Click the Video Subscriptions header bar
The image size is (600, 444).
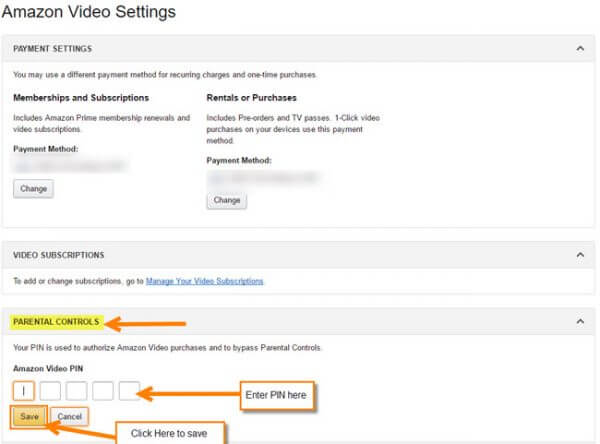point(298,255)
